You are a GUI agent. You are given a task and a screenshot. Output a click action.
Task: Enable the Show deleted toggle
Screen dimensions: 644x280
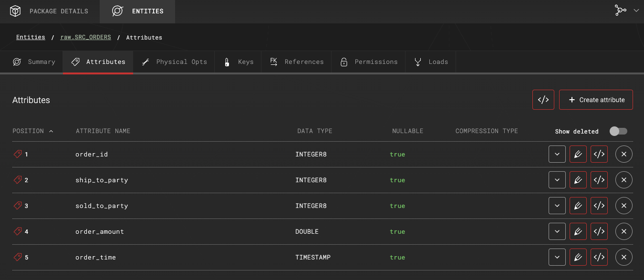click(618, 131)
